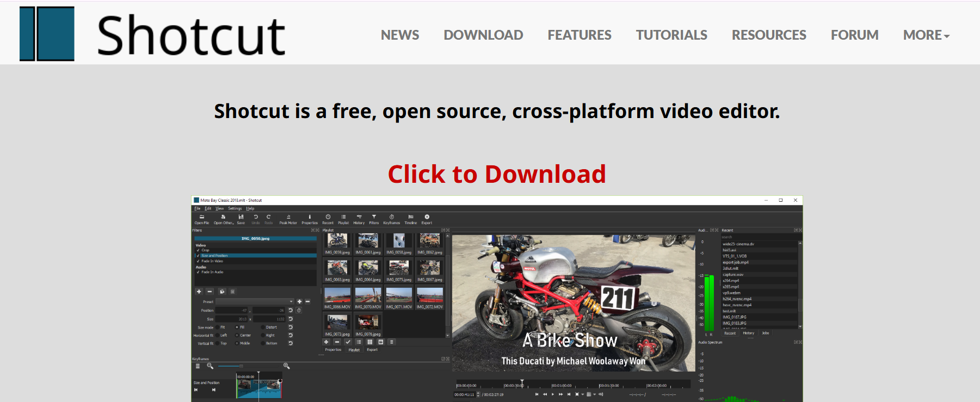Switch to the Export tab below the playlist
This screenshot has height=402, width=980.
pos(372,350)
